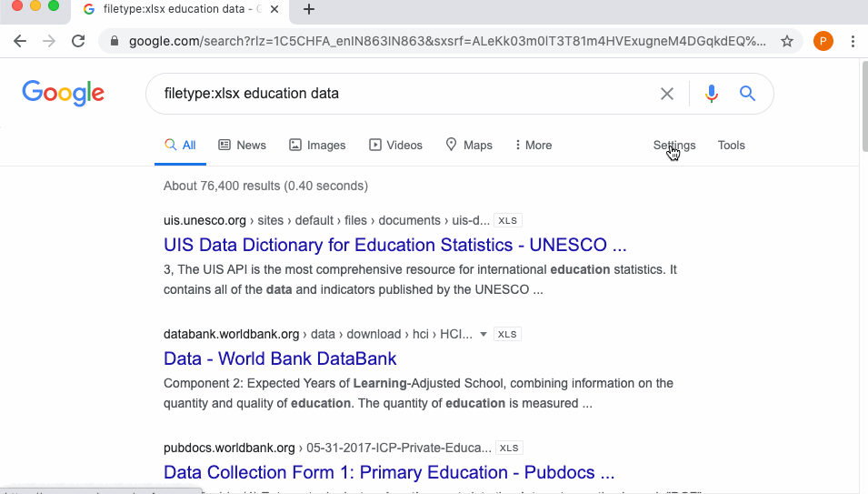
Task: Start voice search with microphone
Action: [x=712, y=94]
